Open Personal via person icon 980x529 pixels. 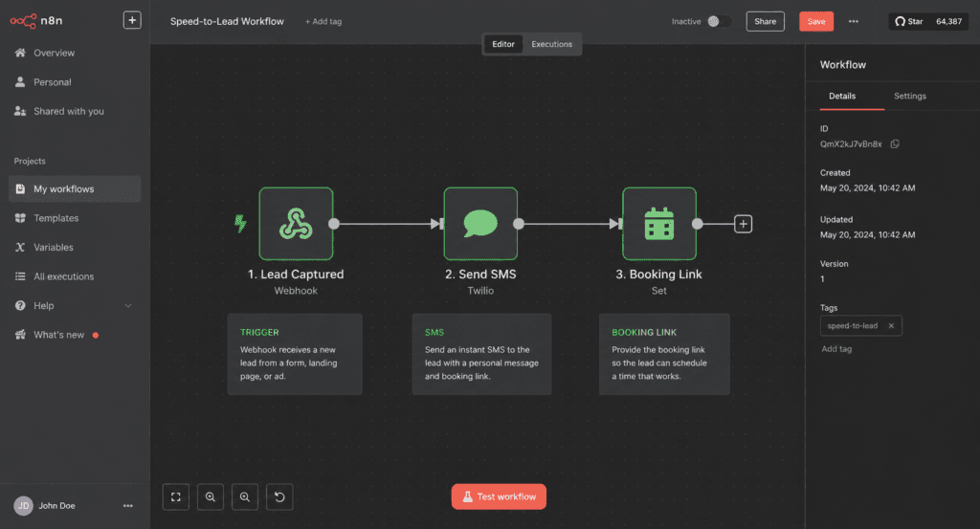[x=20, y=82]
